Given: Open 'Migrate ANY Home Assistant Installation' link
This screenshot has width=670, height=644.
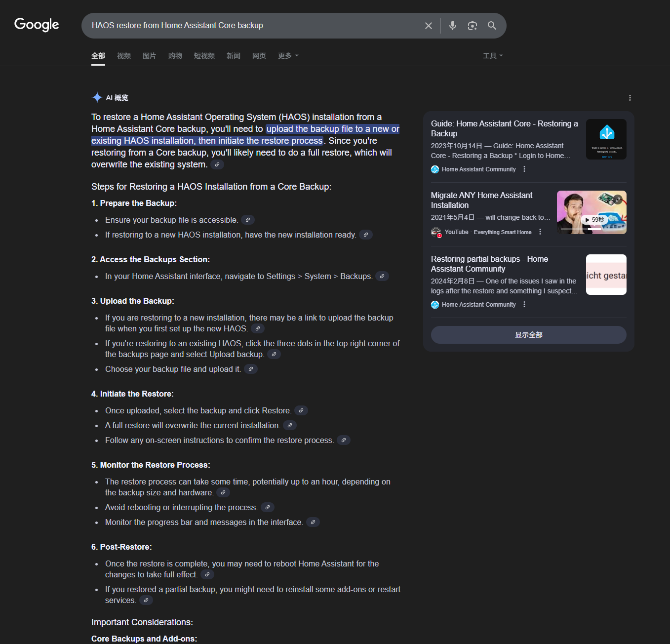Looking at the screenshot, I should tap(481, 200).
